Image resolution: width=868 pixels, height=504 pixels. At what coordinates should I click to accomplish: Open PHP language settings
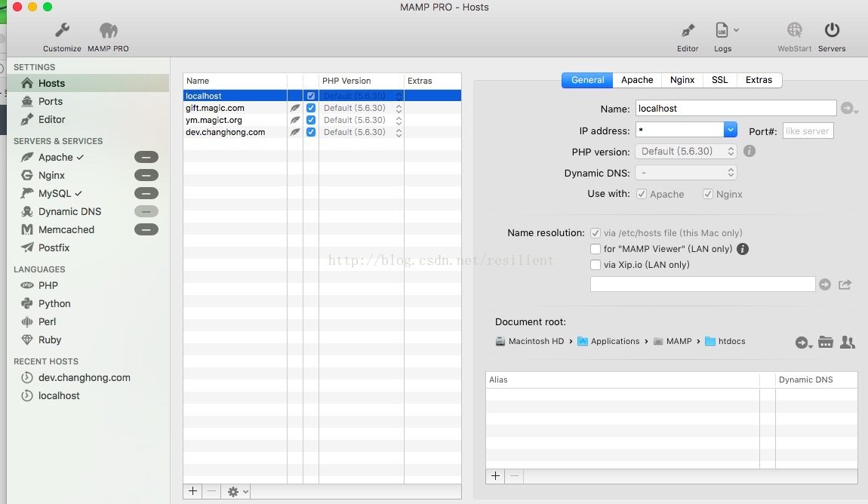pyautogui.click(x=48, y=285)
